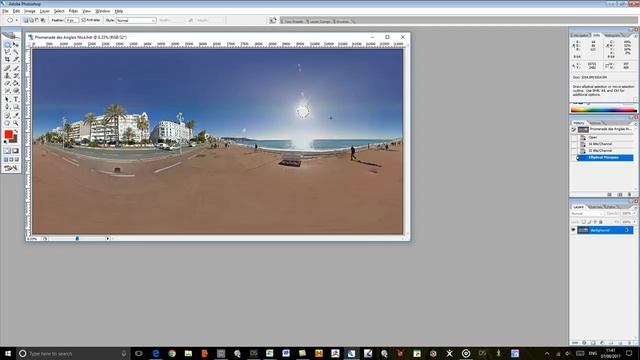640x360 pixels.
Task: Hide the Background layer with eye icon
Action: tap(573, 230)
